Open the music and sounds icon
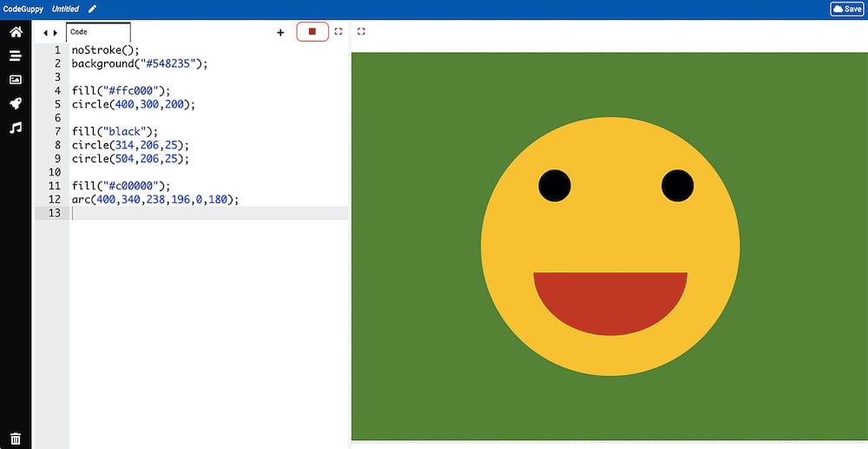The height and width of the screenshot is (449, 868). coord(16,128)
